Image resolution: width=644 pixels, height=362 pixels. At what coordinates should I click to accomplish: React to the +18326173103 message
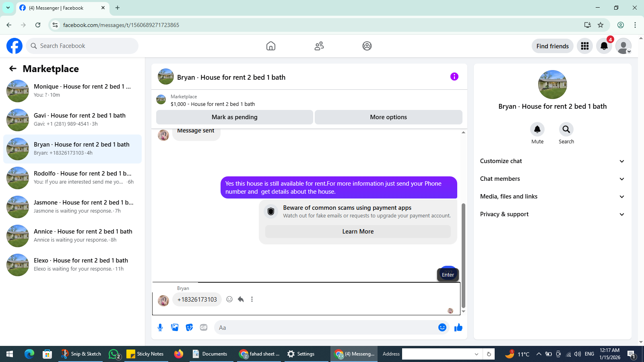click(229, 299)
